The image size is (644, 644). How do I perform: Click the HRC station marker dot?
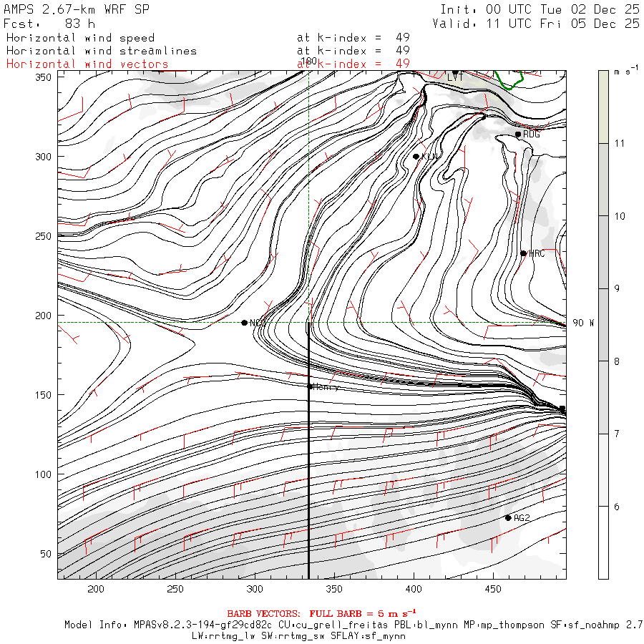(x=523, y=253)
